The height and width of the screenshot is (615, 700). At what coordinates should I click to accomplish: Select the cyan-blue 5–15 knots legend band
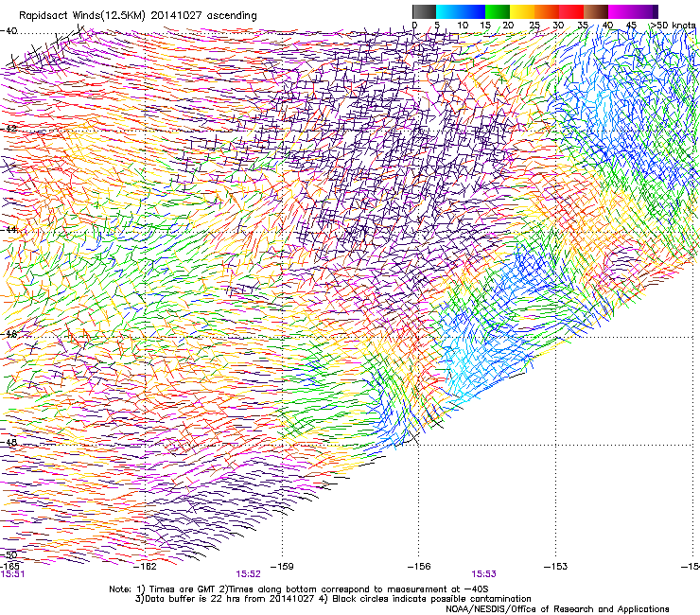461,11
